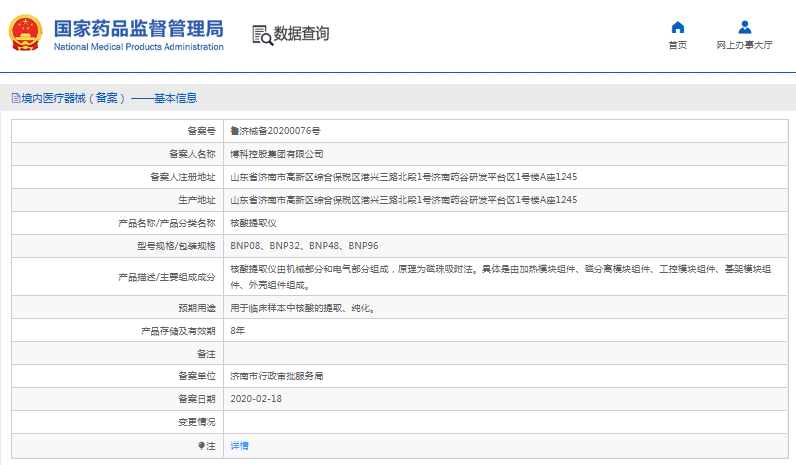Click the 备案单位 value 济南市行政审批服务局
This screenshot has height=465, width=796.
click(277, 376)
